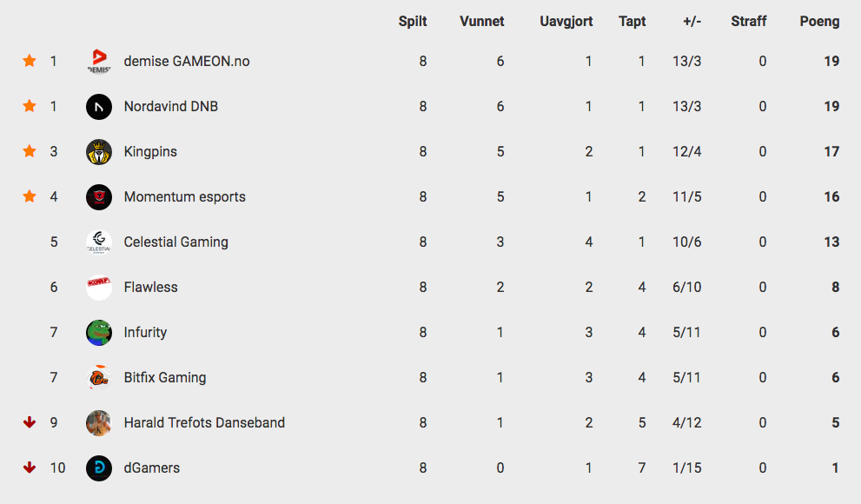861x504 pixels.
Task: Click the demise GAMEON.no team logo
Action: [x=99, y=62]
